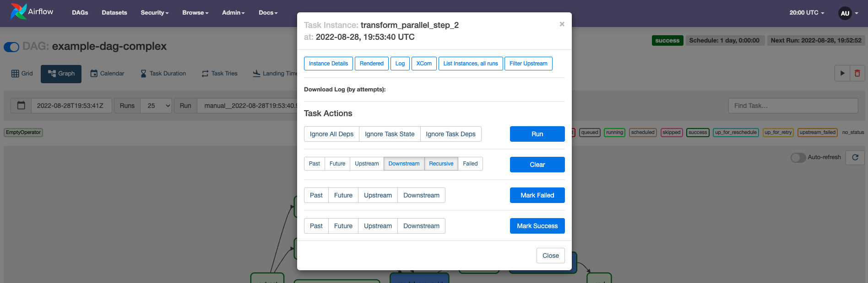Screen dimensions: 868x283
Task: Toggle Upstream in the Mark Success row
Action: click(378, 226)
